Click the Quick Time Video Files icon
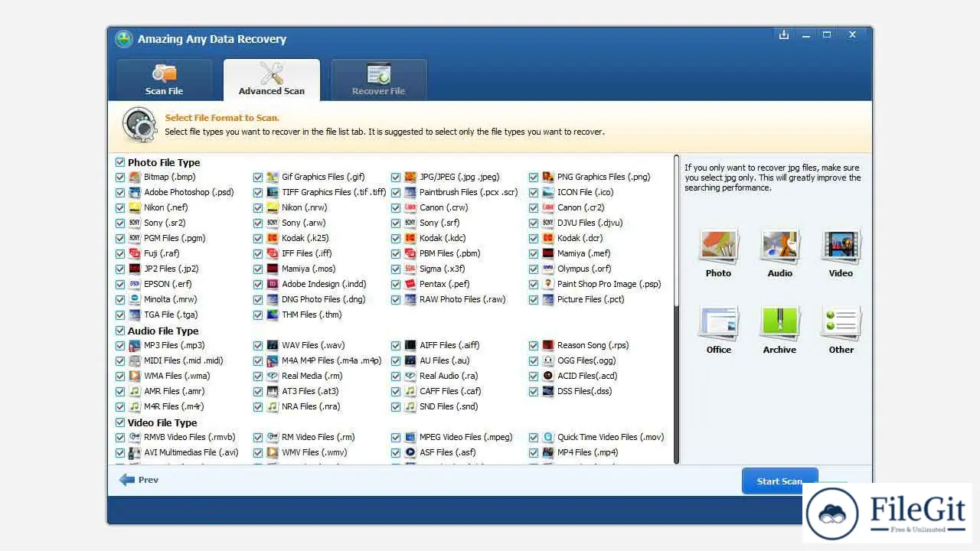The width and height of the screenshot is (980, 551). point(548,437)
